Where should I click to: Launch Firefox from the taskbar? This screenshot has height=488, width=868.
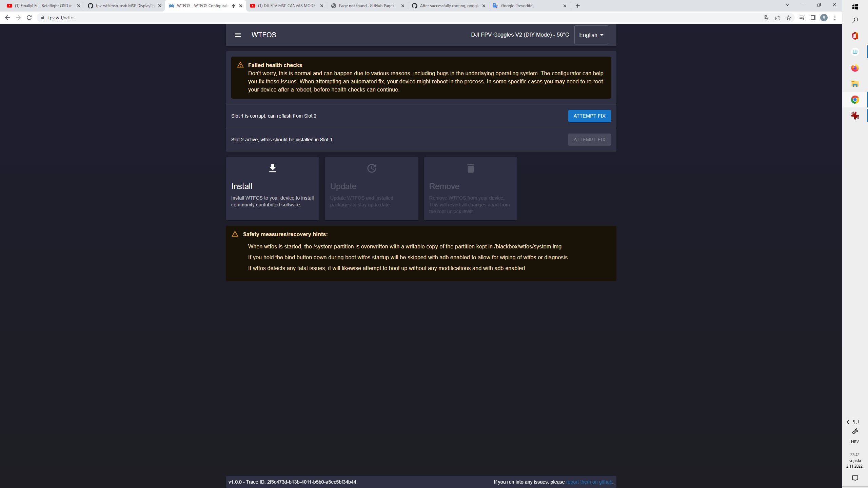(x=855, y=67)
